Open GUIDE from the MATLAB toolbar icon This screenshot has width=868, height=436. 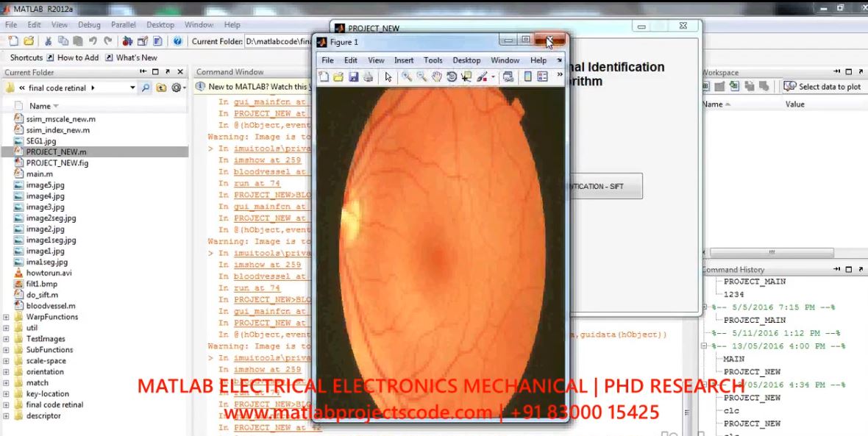pos(143,41)
